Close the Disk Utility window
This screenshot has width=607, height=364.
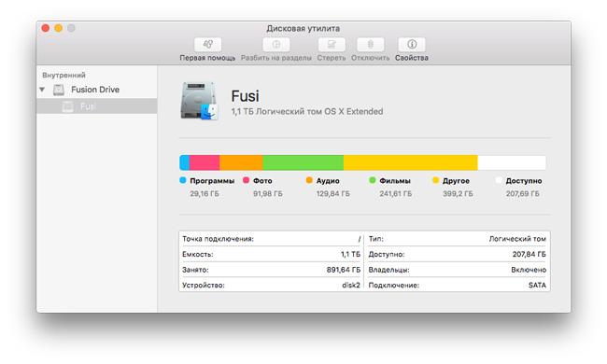click(46, 28)
